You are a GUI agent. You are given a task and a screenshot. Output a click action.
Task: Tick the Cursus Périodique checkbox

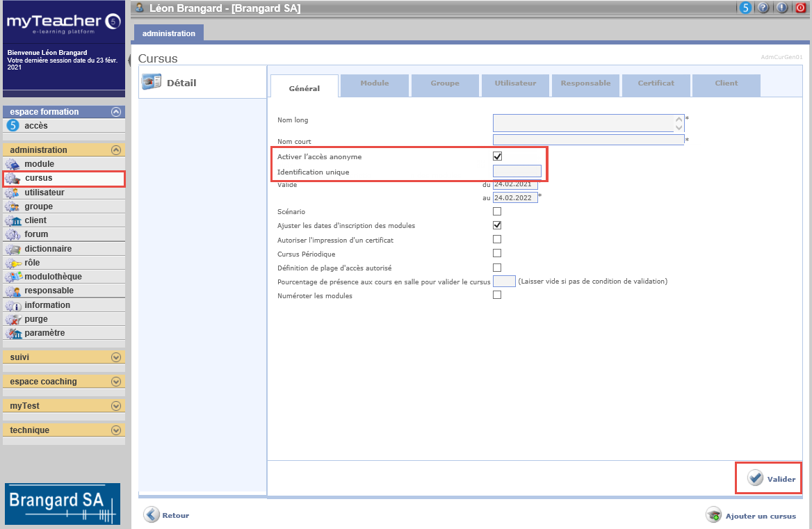tap(497, 253)
